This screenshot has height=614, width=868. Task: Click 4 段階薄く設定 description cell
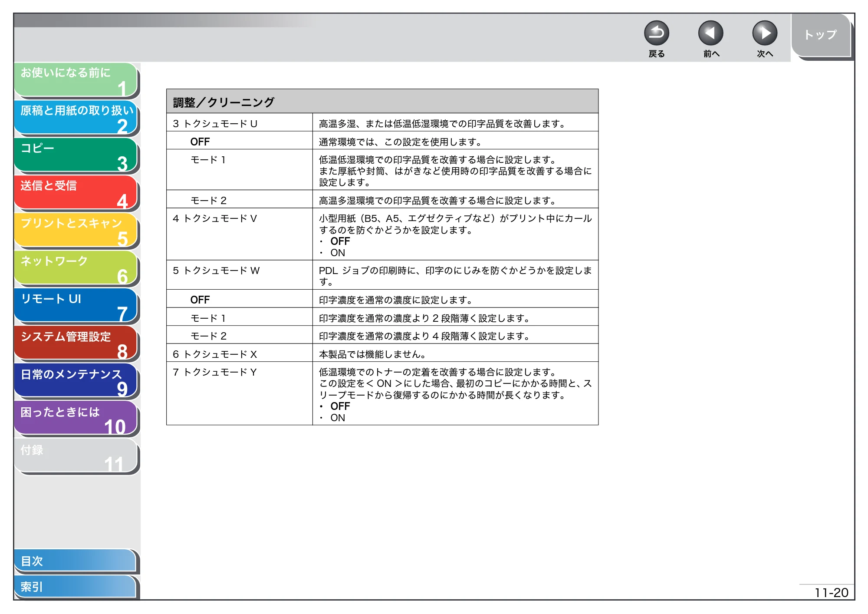(455, 335)
